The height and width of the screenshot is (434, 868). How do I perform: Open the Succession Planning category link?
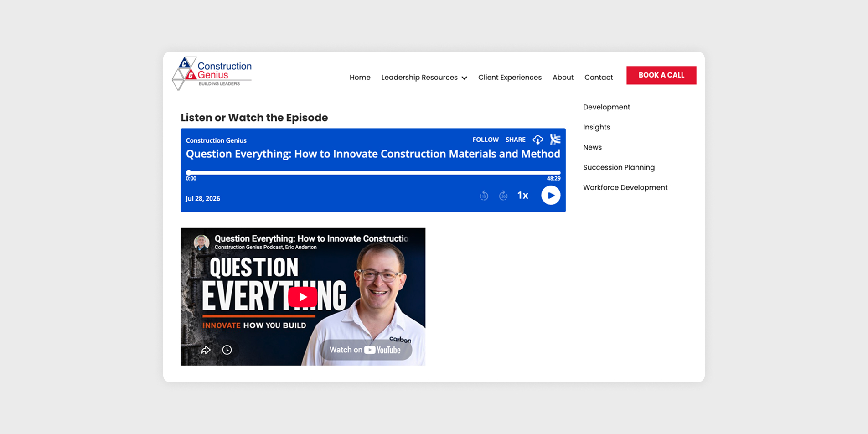coord(619,167)
